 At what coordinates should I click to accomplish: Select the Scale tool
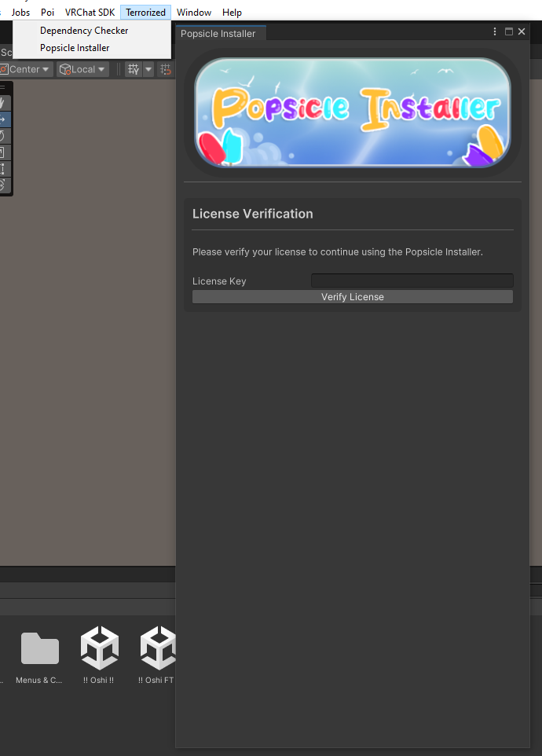click(x=3, y=152)
